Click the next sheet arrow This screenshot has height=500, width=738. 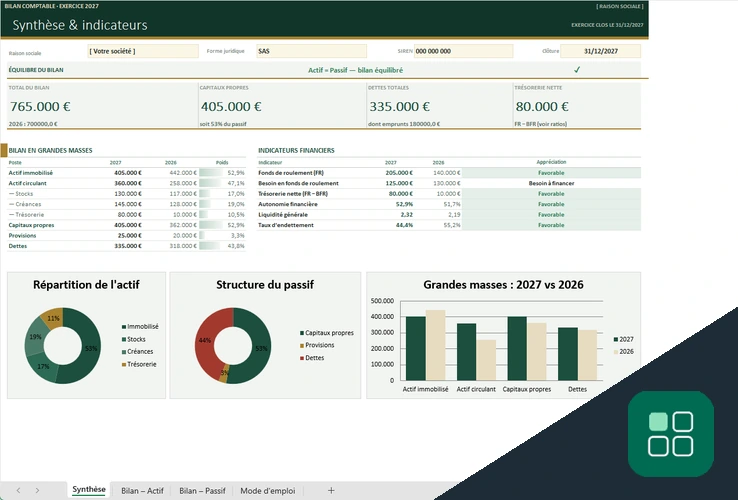point(37,491)
